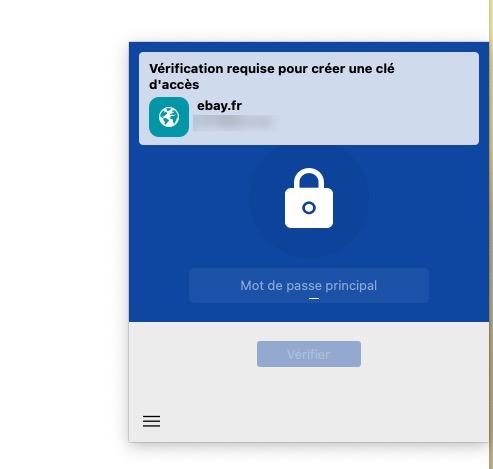The height and width of the screenshot is (469, 493).
Task: Click the shackle at the top of the lock
Action: [309, 178]
